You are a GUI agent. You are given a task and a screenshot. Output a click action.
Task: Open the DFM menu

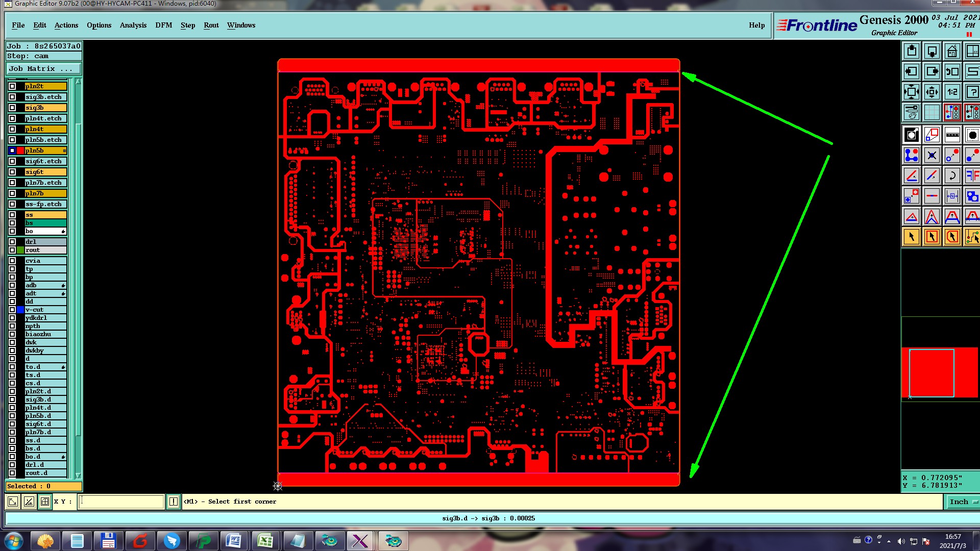(x=163, y=25)
